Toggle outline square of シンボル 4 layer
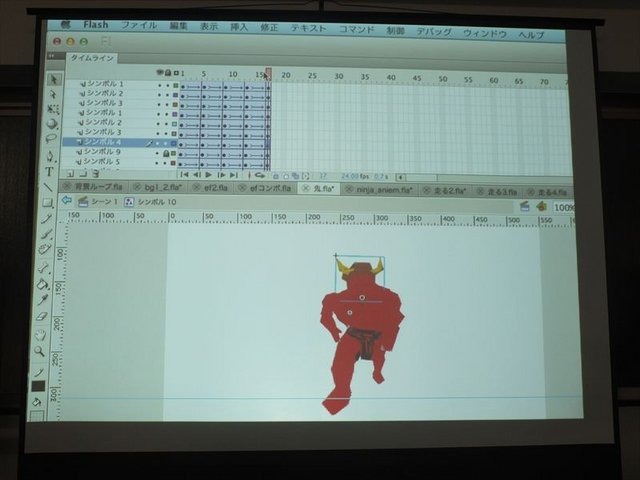Viewport: 640px width, 480px height. click(174, 144)
